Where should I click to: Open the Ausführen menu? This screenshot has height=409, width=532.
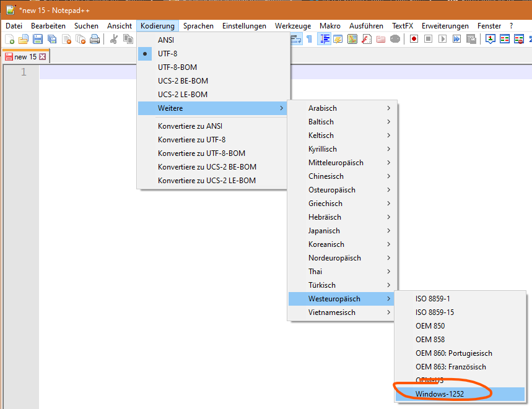coord(366,26)
